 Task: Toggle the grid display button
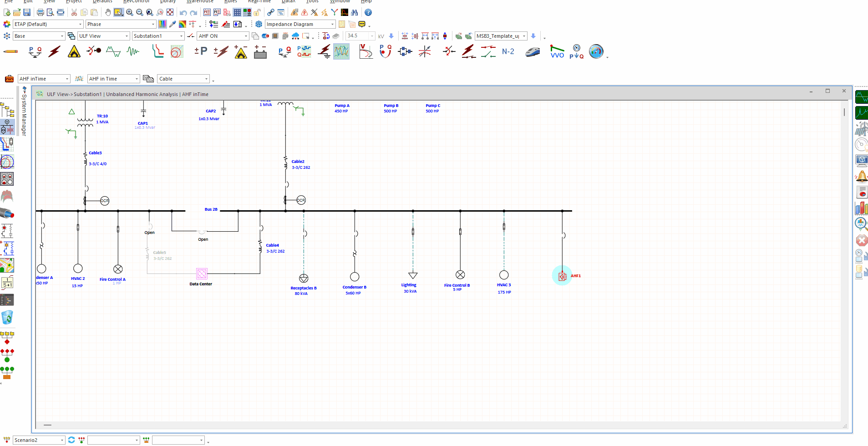237,12
